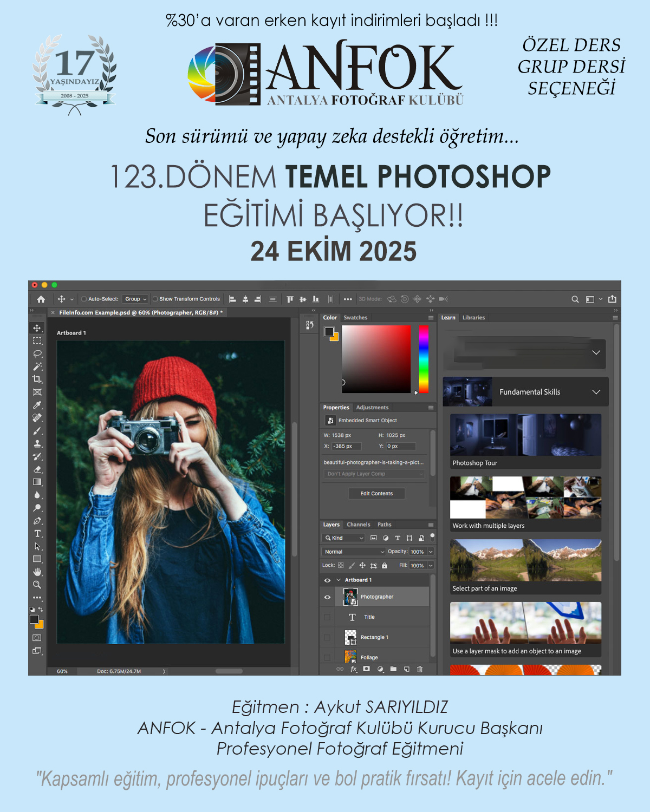This screenshot has height=812, width=650.
Task: Pick the Eyedropper tool
Action: tap(37, 405)
